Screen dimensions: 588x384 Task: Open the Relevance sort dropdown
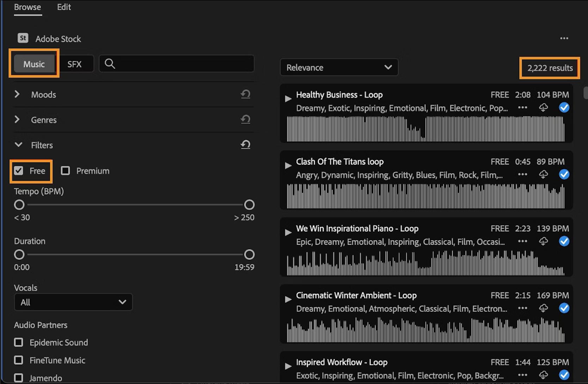339,67
